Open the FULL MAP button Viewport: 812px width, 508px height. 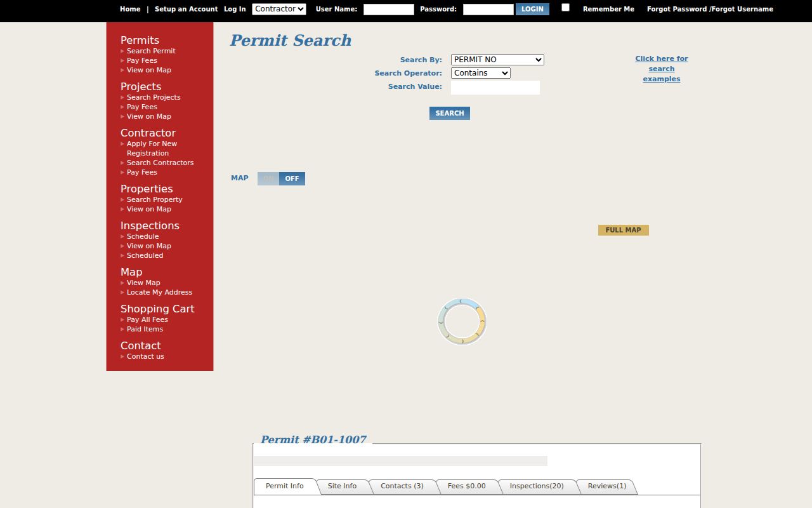pos(623,230)
